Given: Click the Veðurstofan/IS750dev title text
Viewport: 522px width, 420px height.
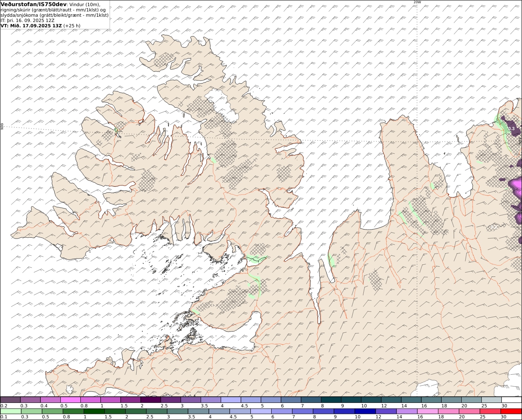Looking at the screenshot, I should (34, 4).
